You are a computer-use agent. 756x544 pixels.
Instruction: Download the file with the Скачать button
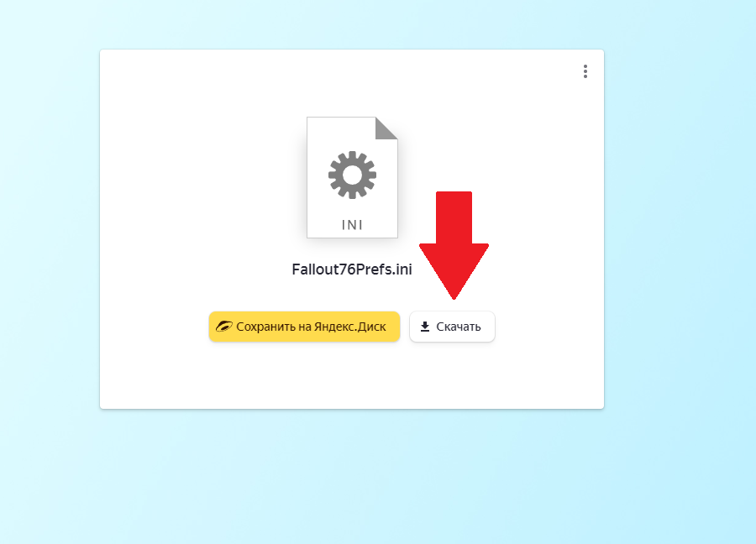[452, 327]
